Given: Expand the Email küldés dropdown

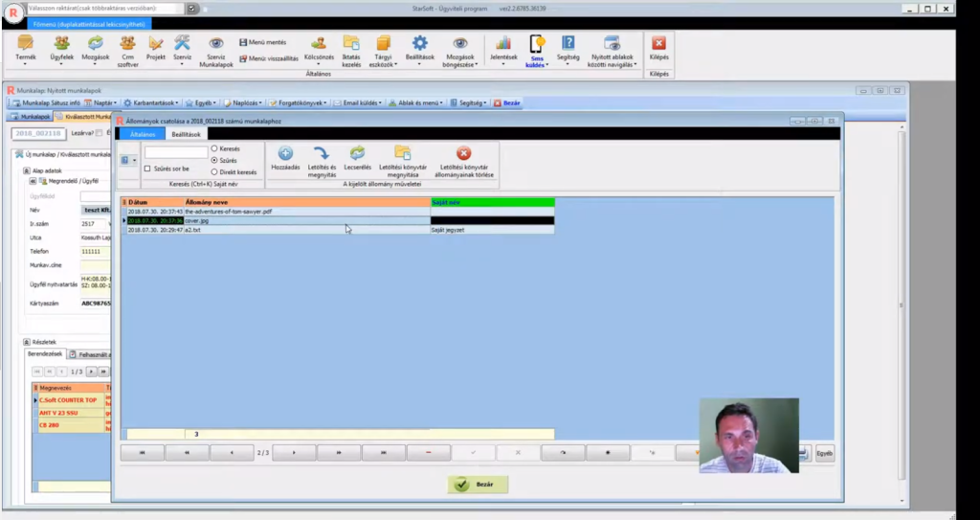Looking at the screenshot, I should pyautogui.click(x=361, y=102).
